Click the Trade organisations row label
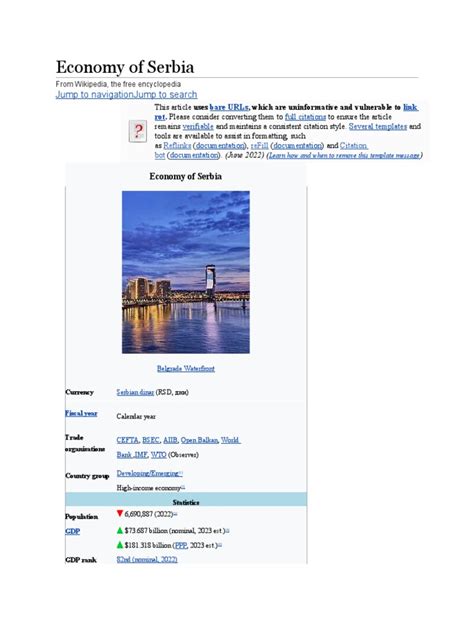The height and width of the screenshot is (632, 474). point(85,443)
